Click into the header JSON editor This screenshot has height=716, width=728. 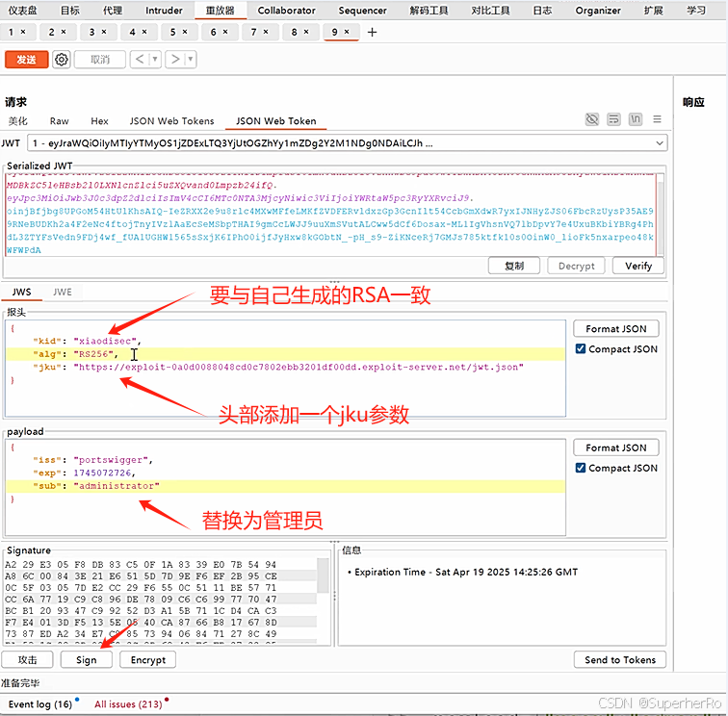(286, 368)
